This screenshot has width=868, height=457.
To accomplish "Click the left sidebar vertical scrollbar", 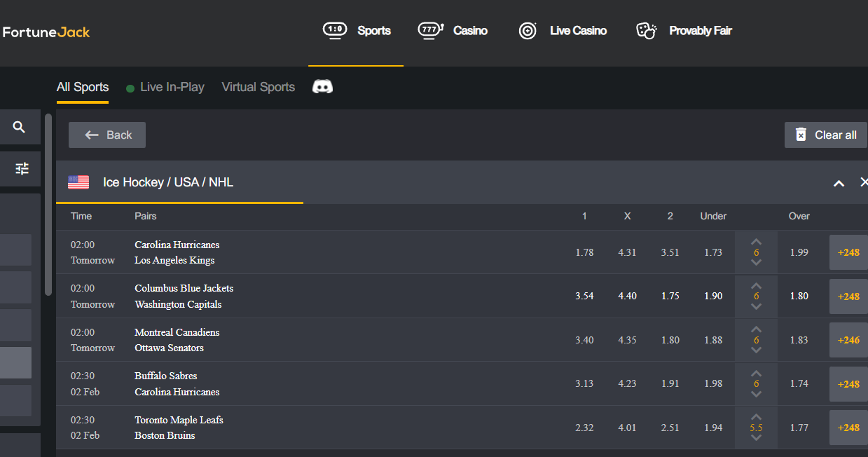I will (x=48, y=205).
